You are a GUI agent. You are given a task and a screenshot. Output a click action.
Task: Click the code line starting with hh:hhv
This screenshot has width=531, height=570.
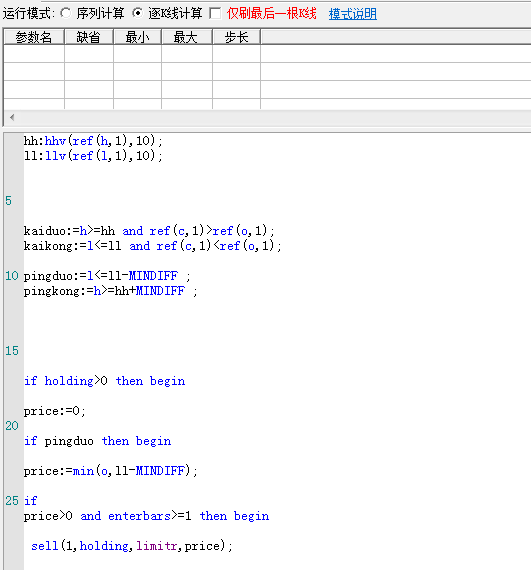[93, 141]
